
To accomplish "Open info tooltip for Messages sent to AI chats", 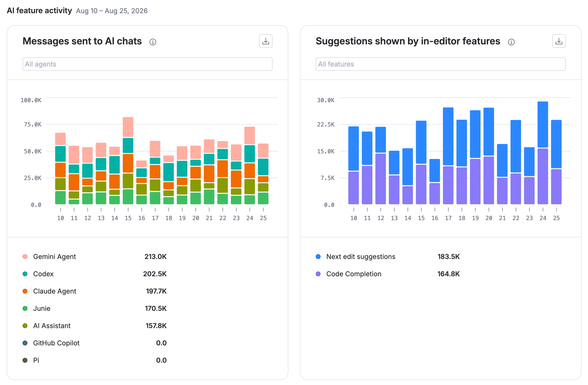I will pyautogui.click(x=153, y=42).
